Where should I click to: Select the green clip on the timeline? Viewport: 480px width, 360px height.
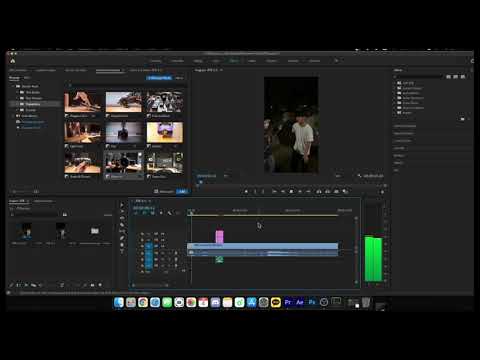click(219, 259)
